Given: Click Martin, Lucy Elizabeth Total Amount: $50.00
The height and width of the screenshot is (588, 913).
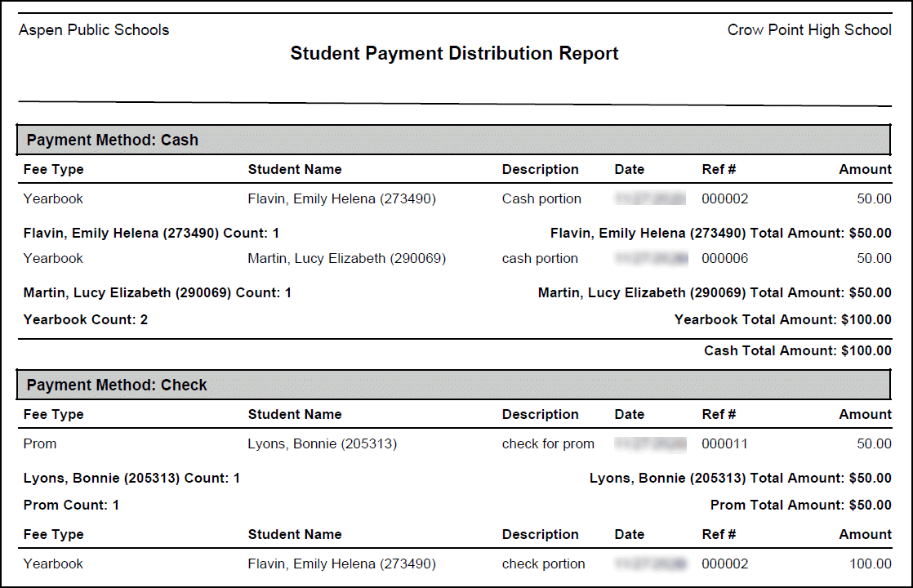Looking at the screenshot, I should click(x=715, y=292).
